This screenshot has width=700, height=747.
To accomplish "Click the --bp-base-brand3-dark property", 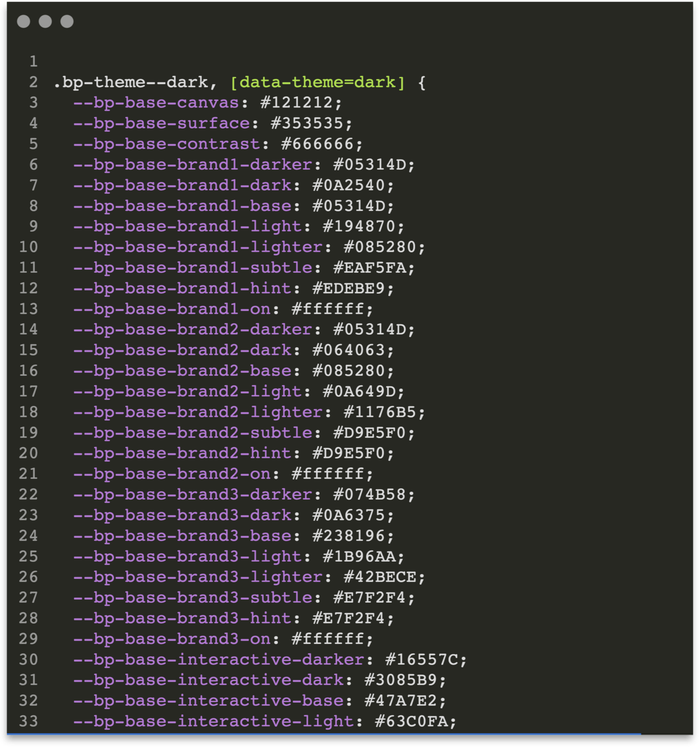I will click(182, 515).
